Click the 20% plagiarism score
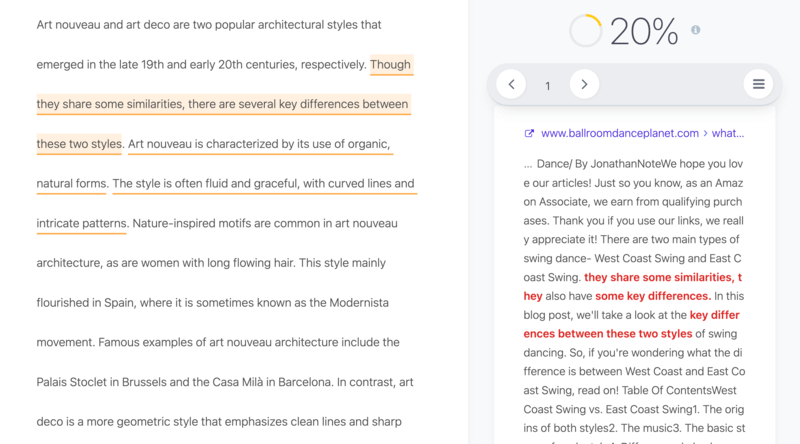 point(644,32)
